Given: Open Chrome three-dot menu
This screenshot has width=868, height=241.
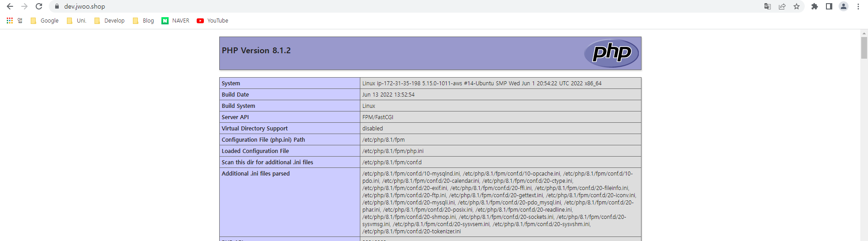Looking at the screenshot, I should (858, 6).
